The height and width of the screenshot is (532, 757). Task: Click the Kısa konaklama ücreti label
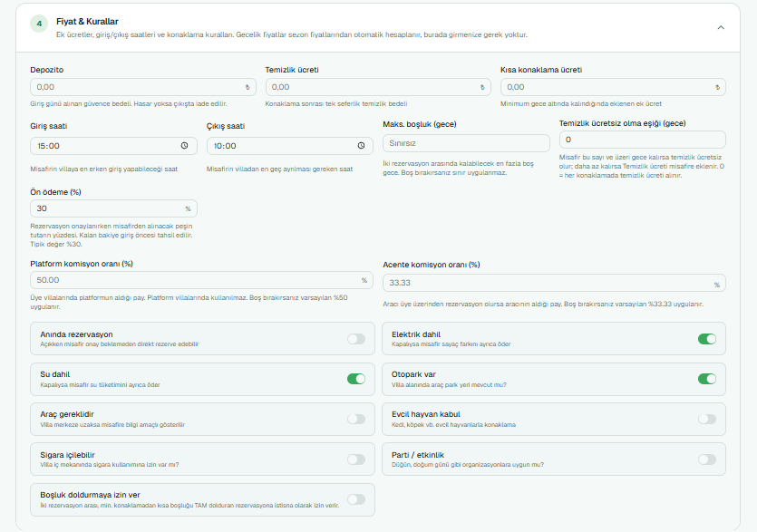click(x=541, y=70)
